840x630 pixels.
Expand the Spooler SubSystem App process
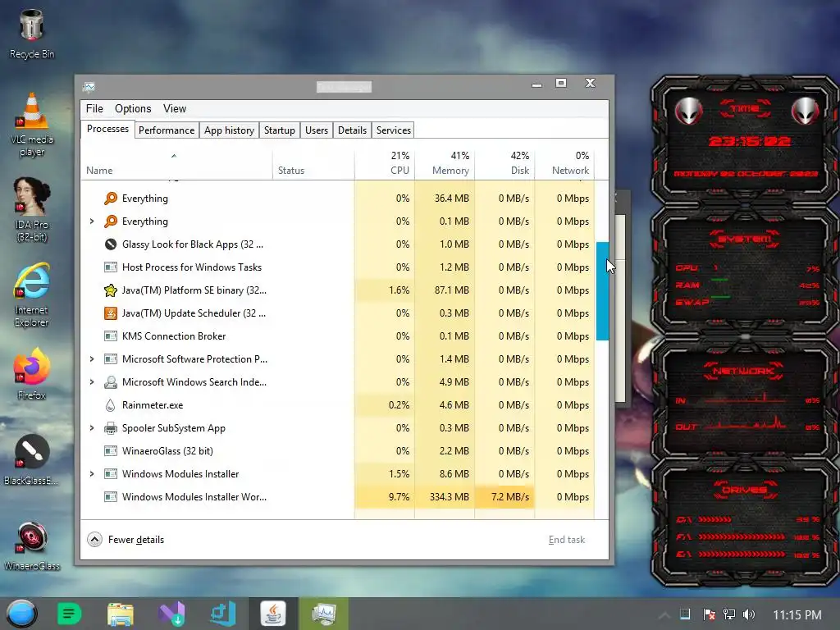tap(92, 428)
